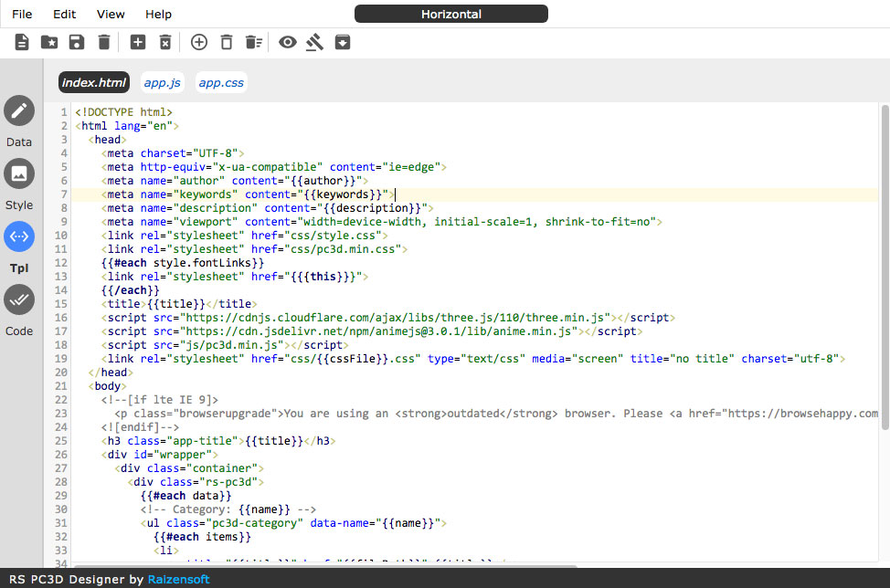Click the delete-all trash with lines icon
890x588 pixels.
(254, 42)
